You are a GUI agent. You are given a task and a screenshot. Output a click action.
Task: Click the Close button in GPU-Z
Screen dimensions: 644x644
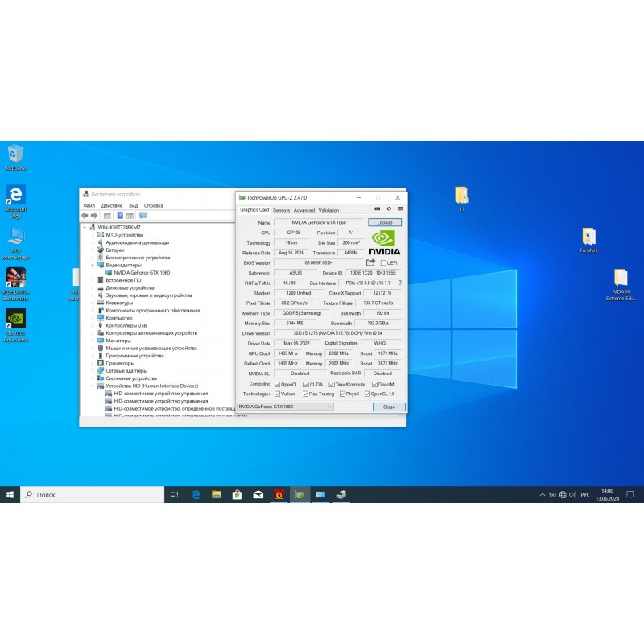[x=389, y=407]
